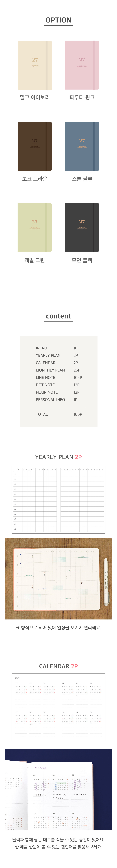
Task: Click the CALENDAR 2P heading
Action: tap(58, 666)
